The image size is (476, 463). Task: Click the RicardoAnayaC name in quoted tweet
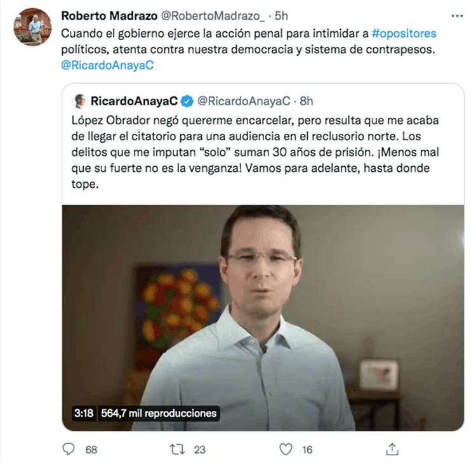133,101
